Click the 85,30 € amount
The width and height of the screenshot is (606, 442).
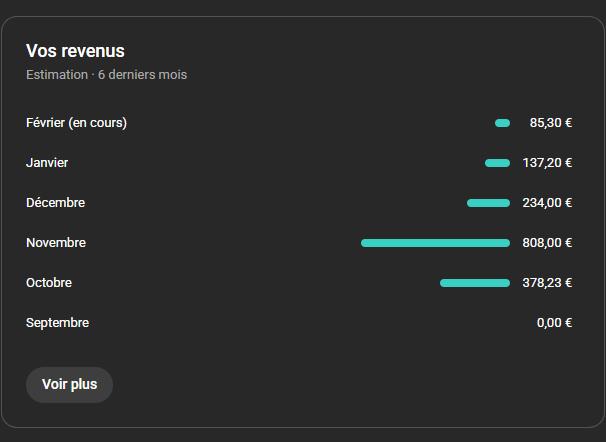[550, 123]
